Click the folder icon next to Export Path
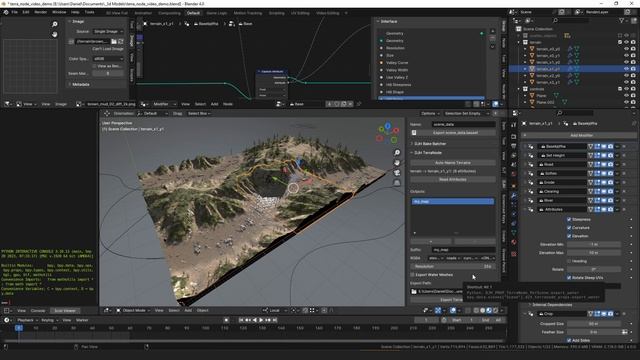The image size is (640, 360). pos(414,291)
